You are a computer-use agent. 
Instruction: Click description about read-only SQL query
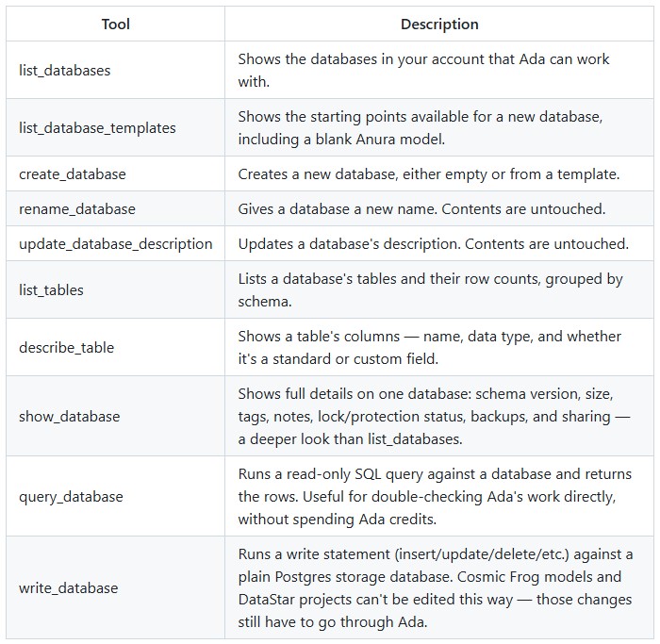pos(435,497)
